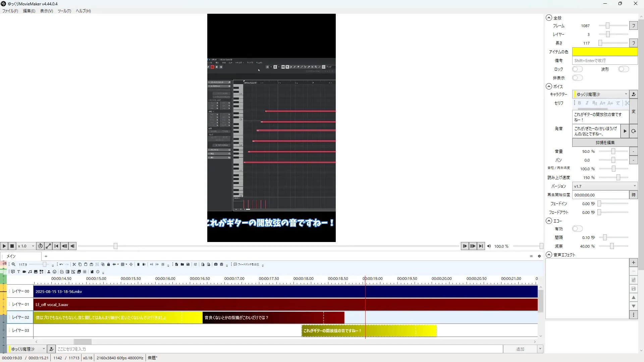
Task: Toggle the 波形 waveform switch
Action: tap(623, 69)
